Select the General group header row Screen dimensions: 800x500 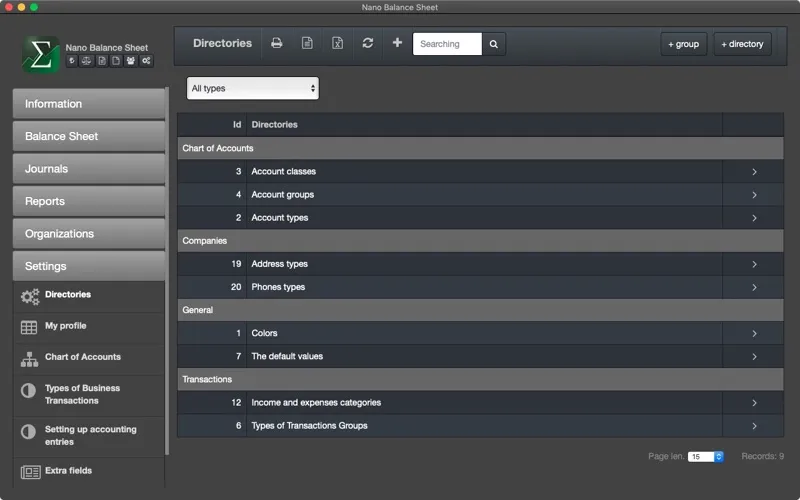pos(480,310)
